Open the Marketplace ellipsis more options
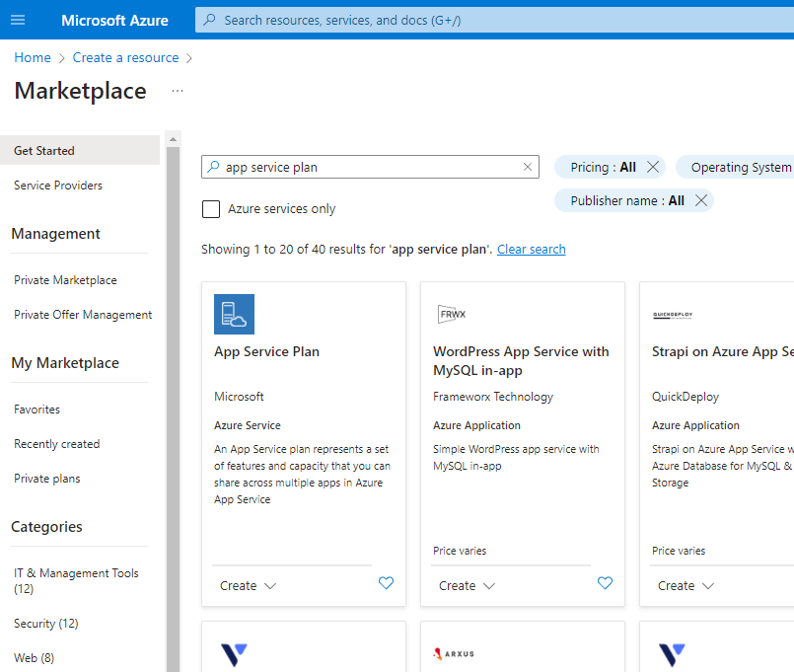This screenshot has width=794, height=672. pyautogui.click(x=178, y=91)
